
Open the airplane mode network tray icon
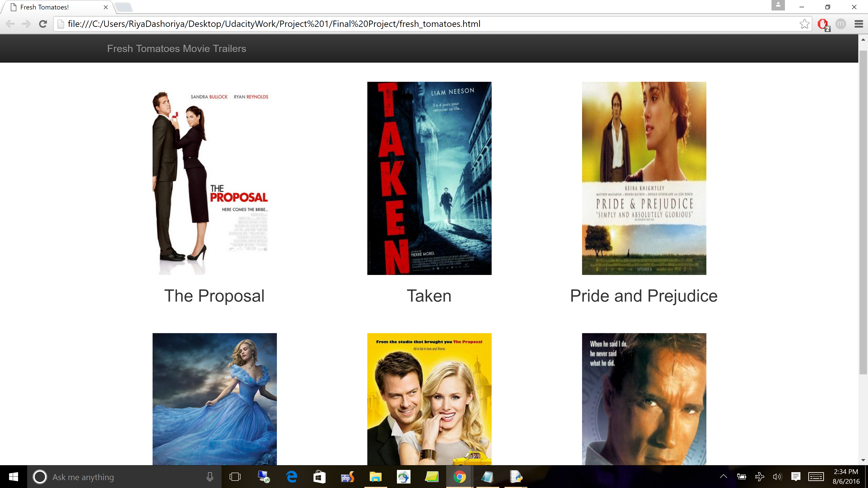(759, 476)
